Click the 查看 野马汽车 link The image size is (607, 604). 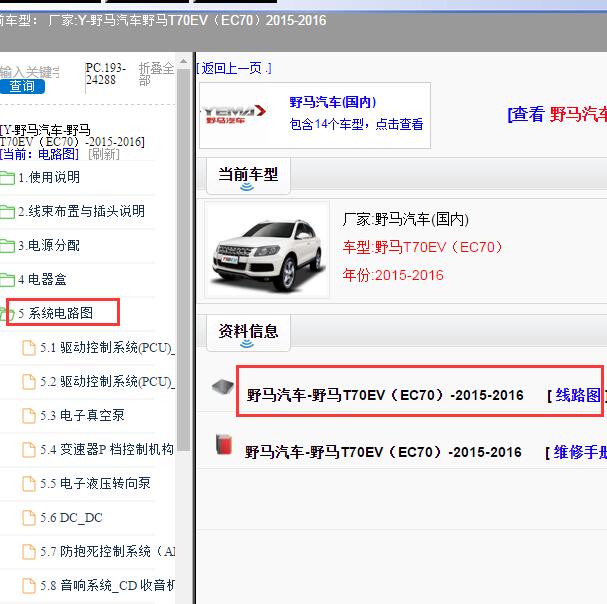pos(557,115)
